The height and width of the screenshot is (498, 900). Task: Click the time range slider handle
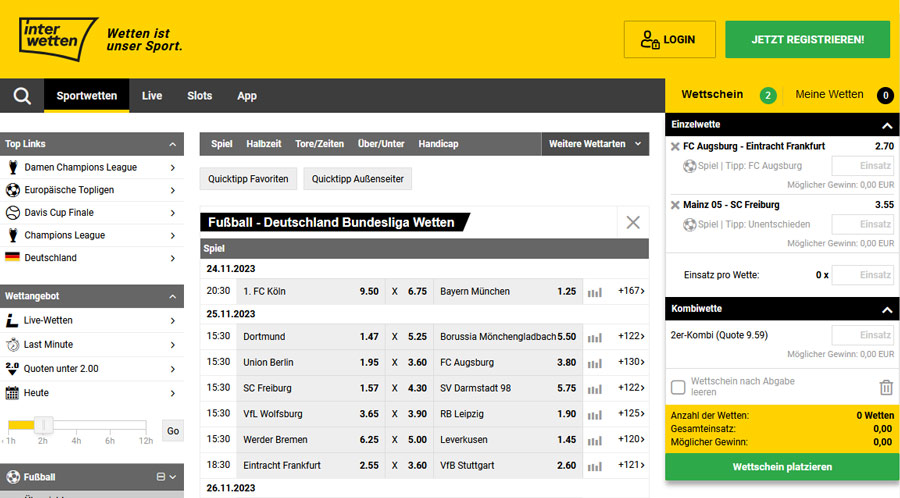[44, 425]
